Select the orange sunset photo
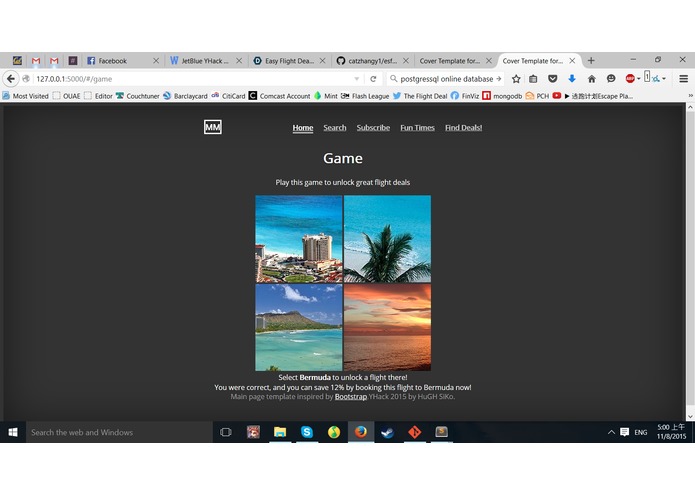 click(387, 327)
